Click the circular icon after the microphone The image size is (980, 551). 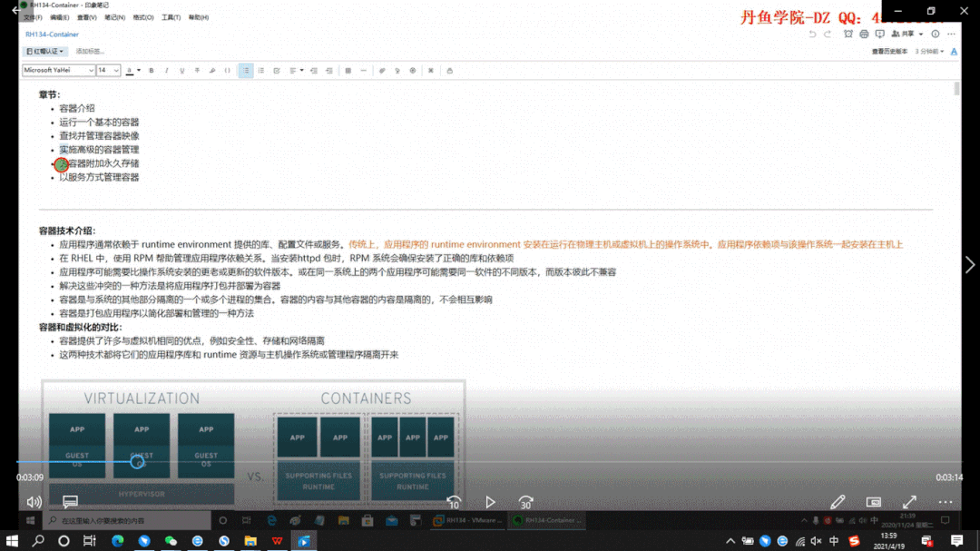pyautogui.click(x=413, y=71)
